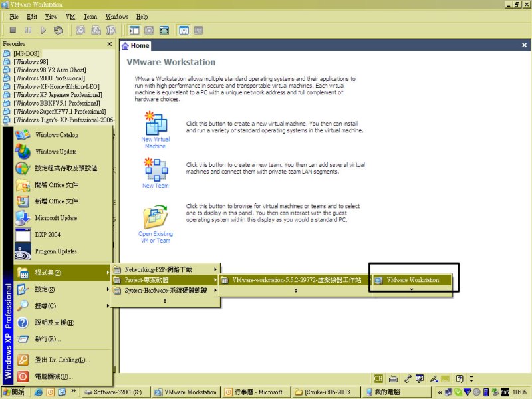The height and width of the screenshot is (399, 532).
Task: Click 新增 Office 文件 in Start menu
Action: point(63,201)
